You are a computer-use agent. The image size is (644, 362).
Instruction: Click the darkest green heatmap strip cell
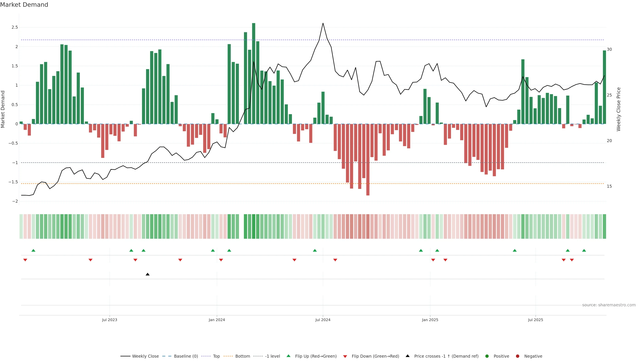(x=254, y=226)
